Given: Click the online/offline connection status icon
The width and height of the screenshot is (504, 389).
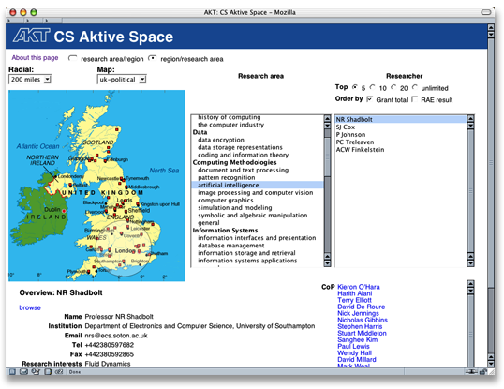Looking at the screenshot, I should coord(472,371).
